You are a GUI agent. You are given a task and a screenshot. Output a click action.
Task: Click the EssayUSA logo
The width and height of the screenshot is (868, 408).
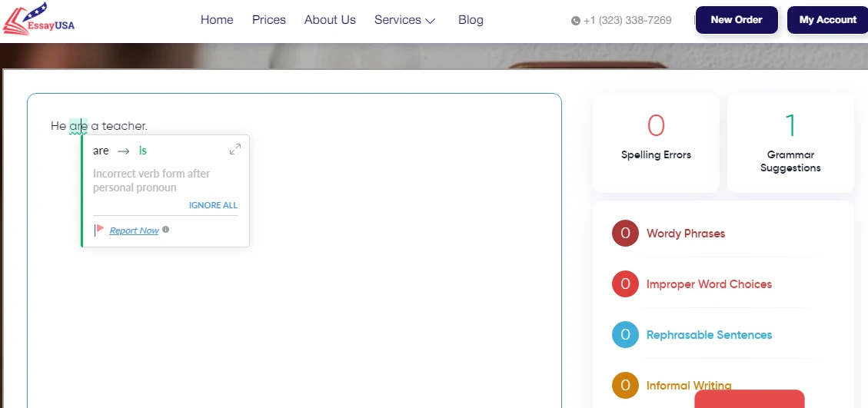tap(38, 18)
